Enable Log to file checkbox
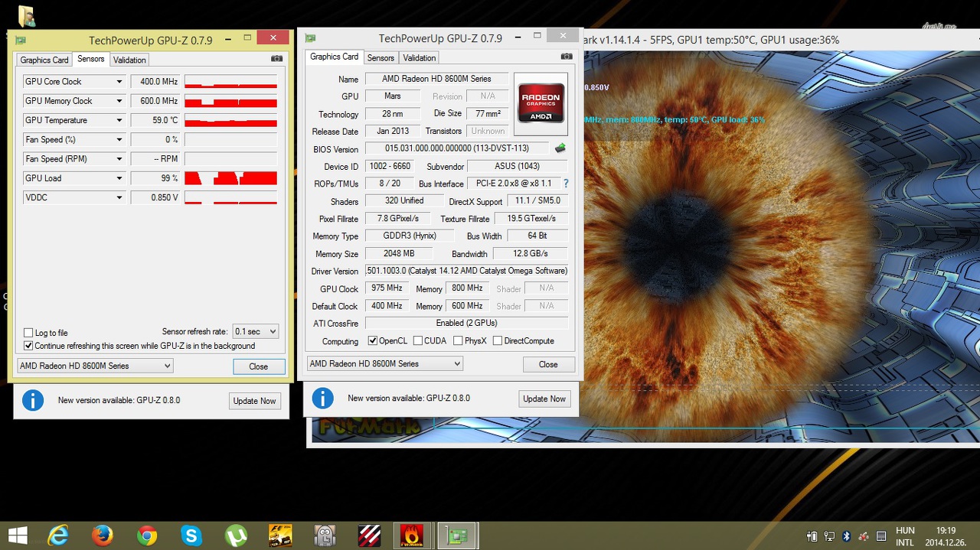This screenshot has height=550, width=980. [x=28, y=333]
